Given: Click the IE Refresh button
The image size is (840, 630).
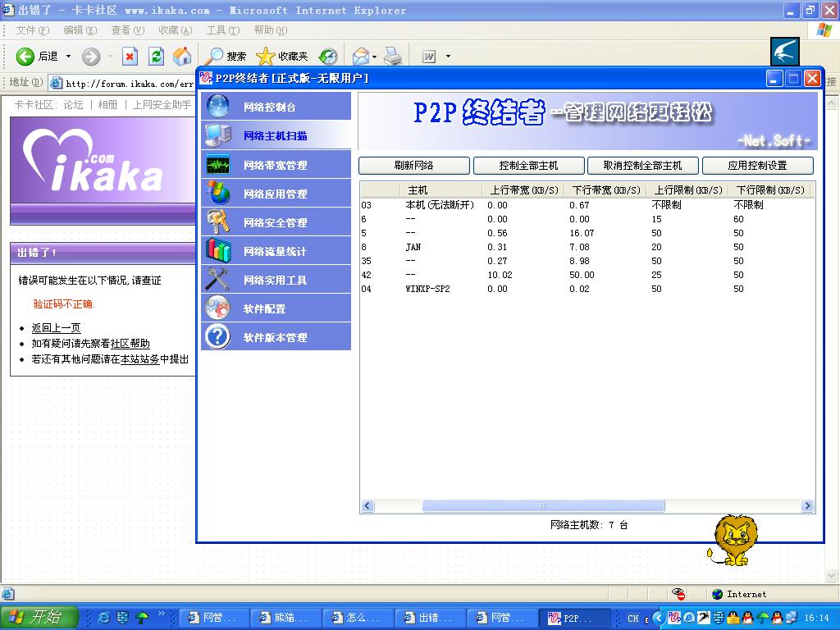Looking at the screenshot, I should [x=156, y=56].
